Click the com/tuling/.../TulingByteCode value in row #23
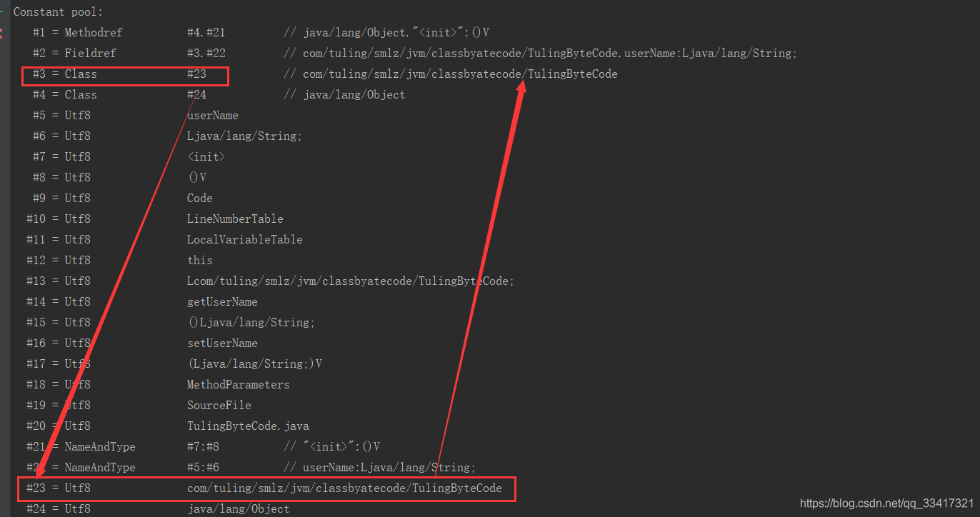 coord(344,489)
